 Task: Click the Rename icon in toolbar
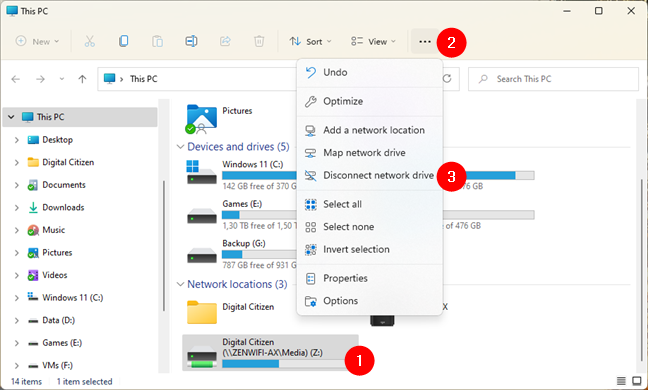(x=191, y=41)
